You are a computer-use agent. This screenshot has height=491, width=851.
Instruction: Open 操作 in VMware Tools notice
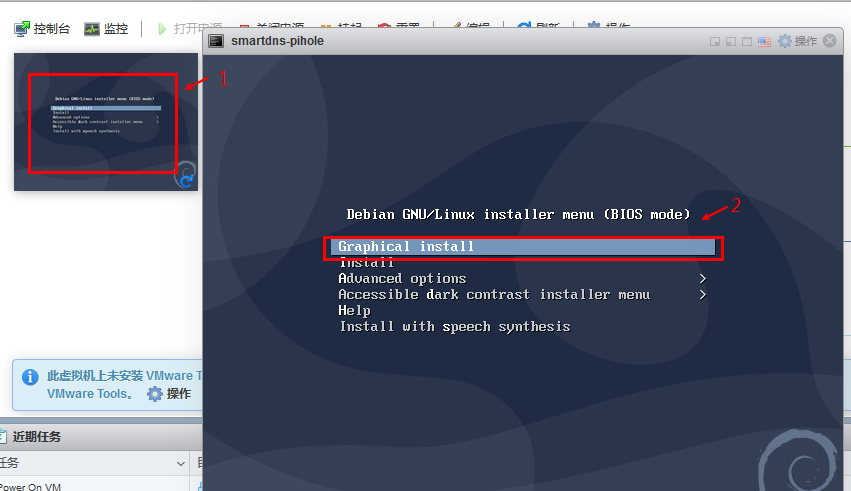click(169, 394)
